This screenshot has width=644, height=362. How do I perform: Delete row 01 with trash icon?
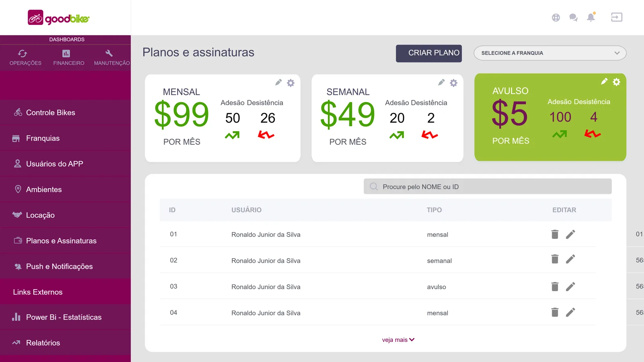pos(555,234)
